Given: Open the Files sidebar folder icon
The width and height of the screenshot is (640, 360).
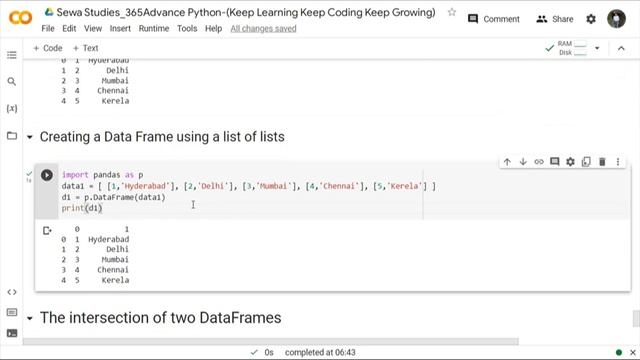Looking at the screenshot, I should 12,136.
